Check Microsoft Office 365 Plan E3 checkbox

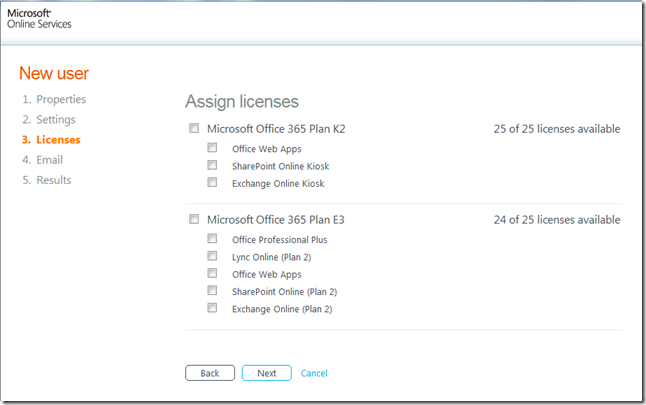(192, 220)
